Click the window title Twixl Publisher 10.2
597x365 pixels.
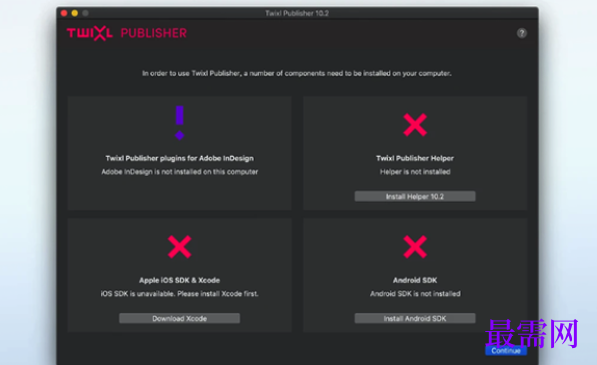(297, 13)
